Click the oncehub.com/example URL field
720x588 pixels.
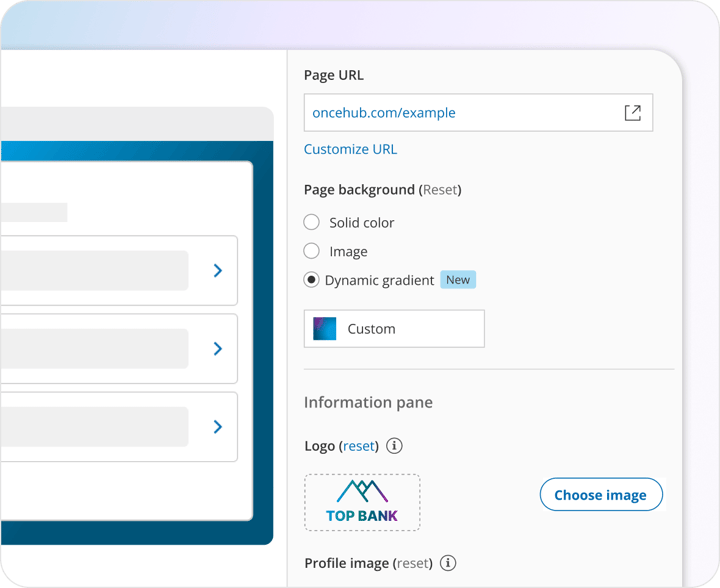click(x=460, y=113)
